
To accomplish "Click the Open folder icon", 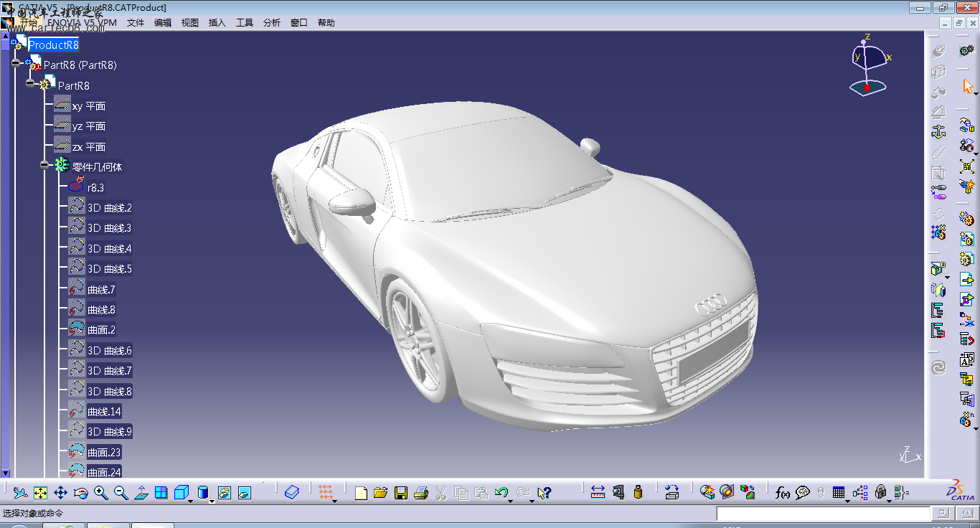I will click(x=381, y=493).
